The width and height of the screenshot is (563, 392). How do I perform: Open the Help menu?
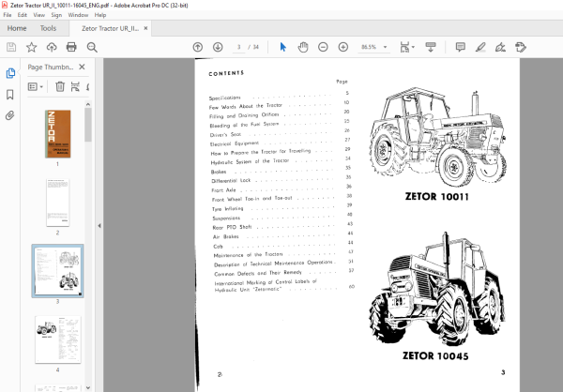pos(100,15)
